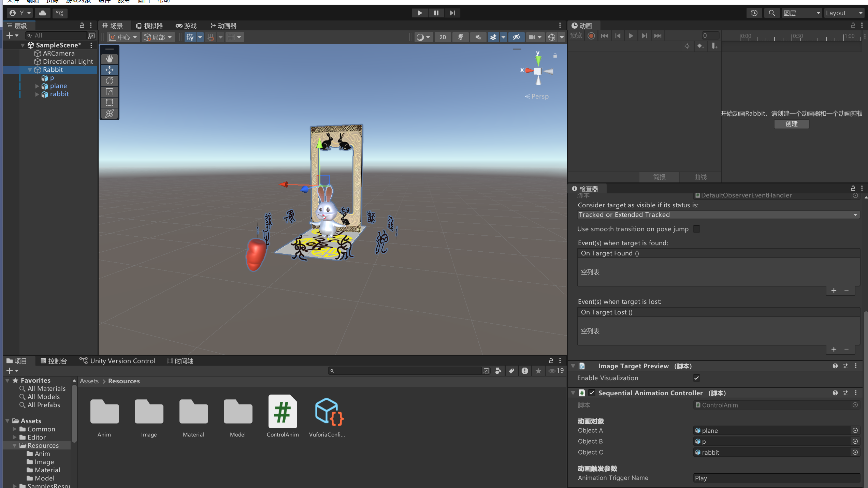Click the 创建 create animation button
868x488 pixels.
pos(791,124)
